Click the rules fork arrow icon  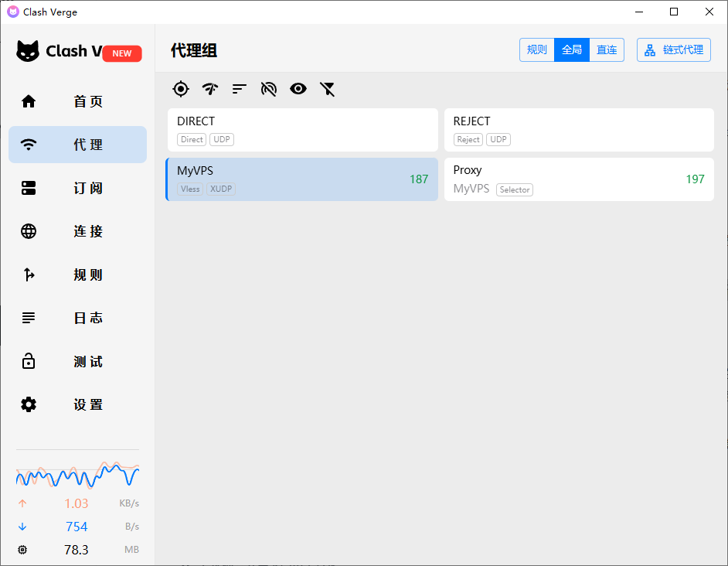pos(29,274)
